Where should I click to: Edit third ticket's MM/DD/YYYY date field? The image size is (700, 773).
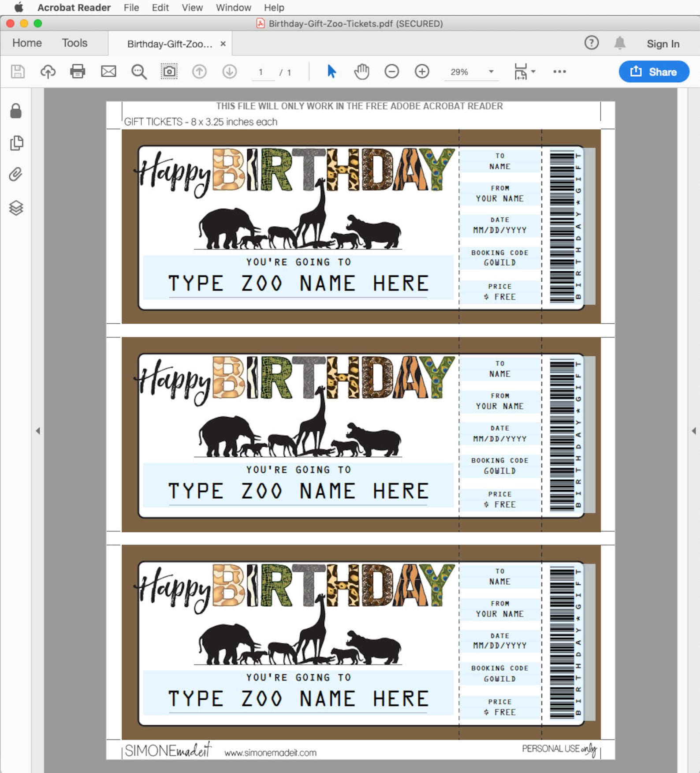pos(500,646)
